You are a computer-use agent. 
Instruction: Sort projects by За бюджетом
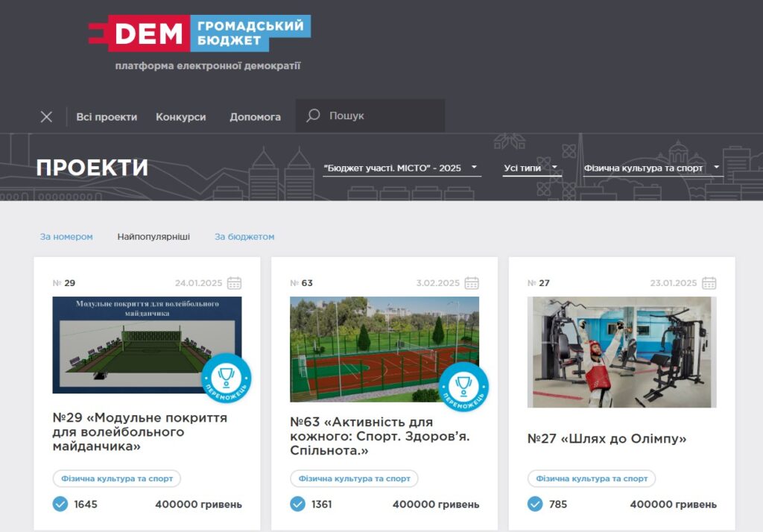pos(244,237)
